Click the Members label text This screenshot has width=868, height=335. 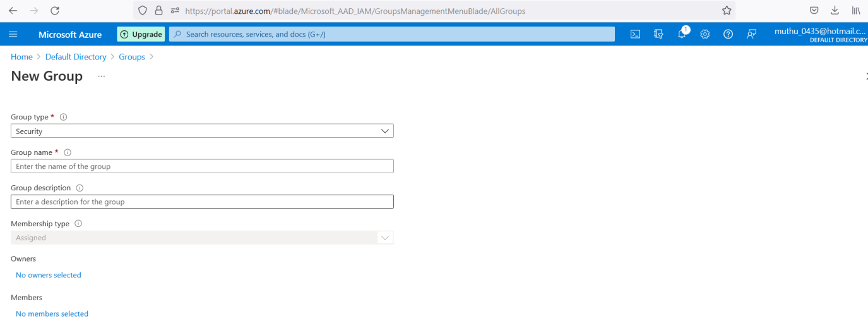27,297
